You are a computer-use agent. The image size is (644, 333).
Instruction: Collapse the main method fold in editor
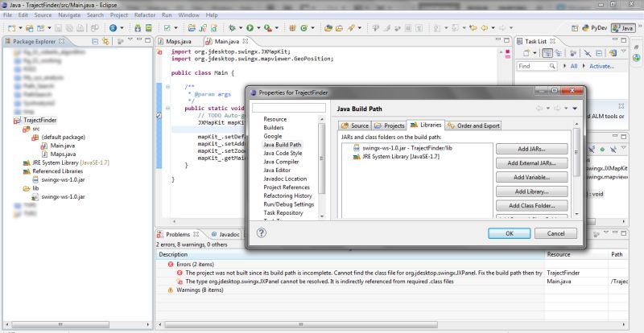[167, 109]
